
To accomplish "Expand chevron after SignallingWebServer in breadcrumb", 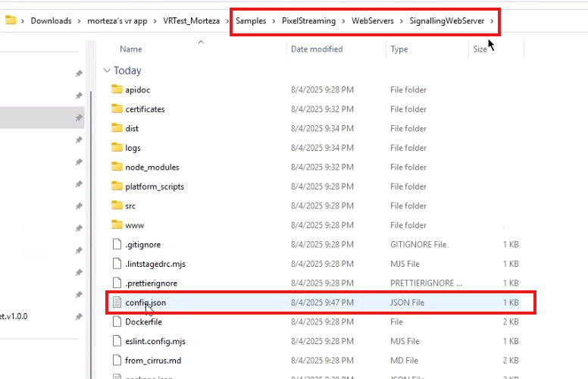I will (x=492, y=21).
